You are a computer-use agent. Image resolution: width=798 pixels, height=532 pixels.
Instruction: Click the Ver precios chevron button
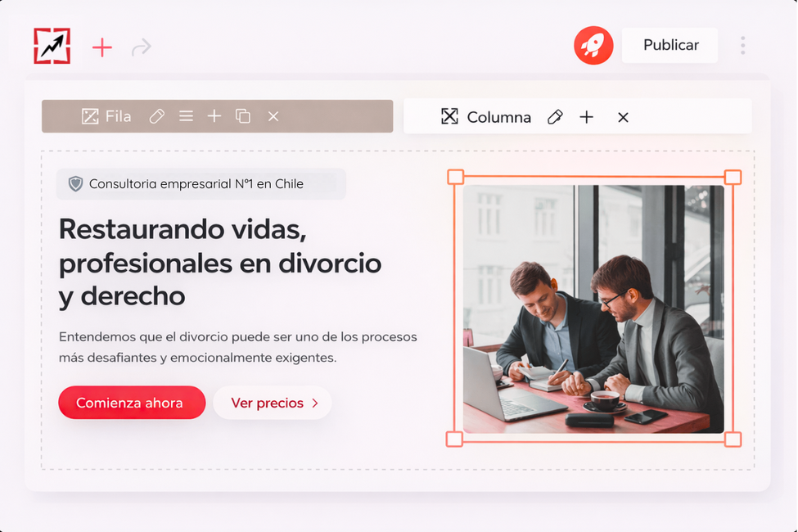point(273,403)
